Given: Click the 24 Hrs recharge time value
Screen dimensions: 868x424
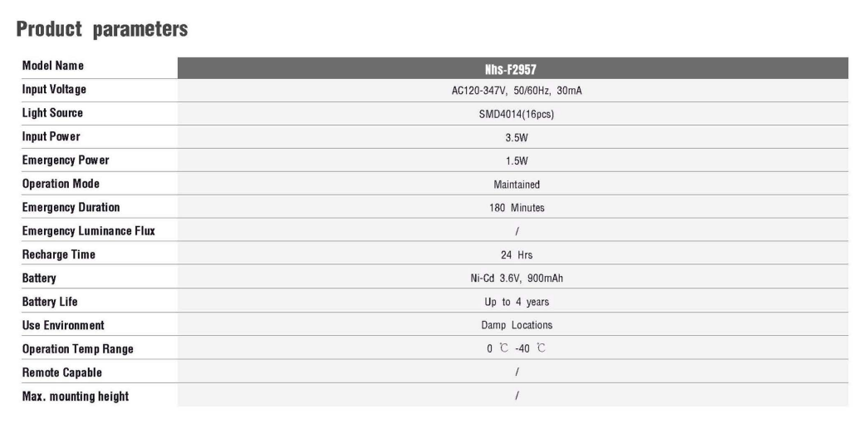Looking at the screenshot, I should (x=517, y=255).
